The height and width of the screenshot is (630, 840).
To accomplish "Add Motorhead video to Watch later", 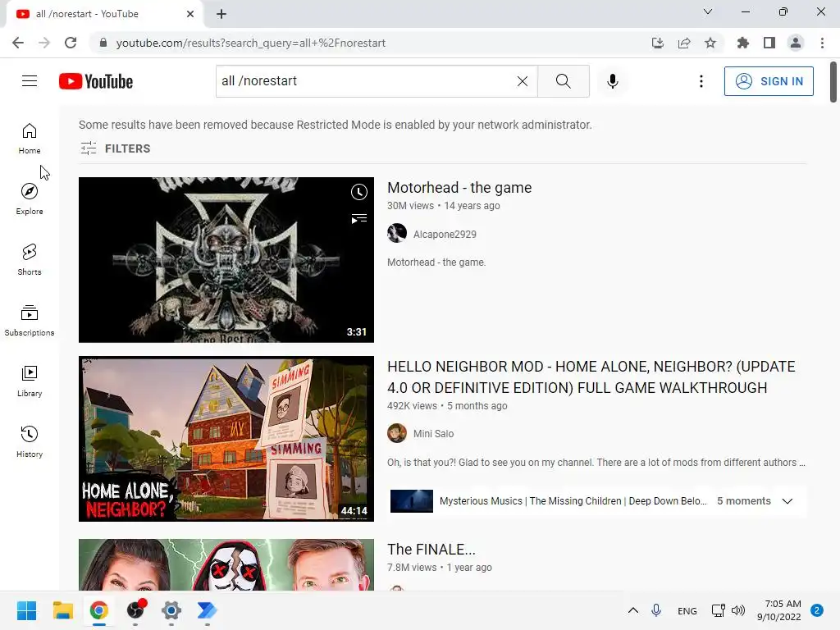I will [359, 192].
